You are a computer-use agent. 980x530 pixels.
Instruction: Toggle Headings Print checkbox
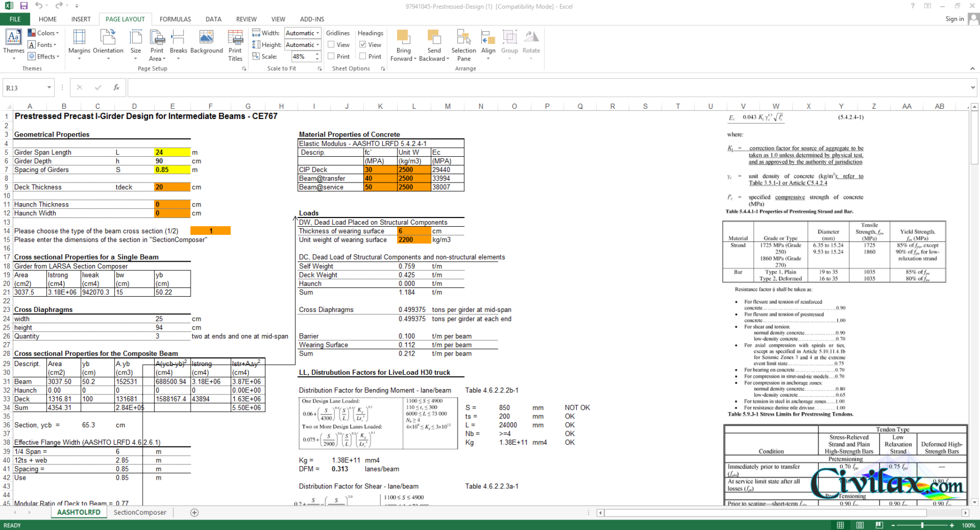363,56
